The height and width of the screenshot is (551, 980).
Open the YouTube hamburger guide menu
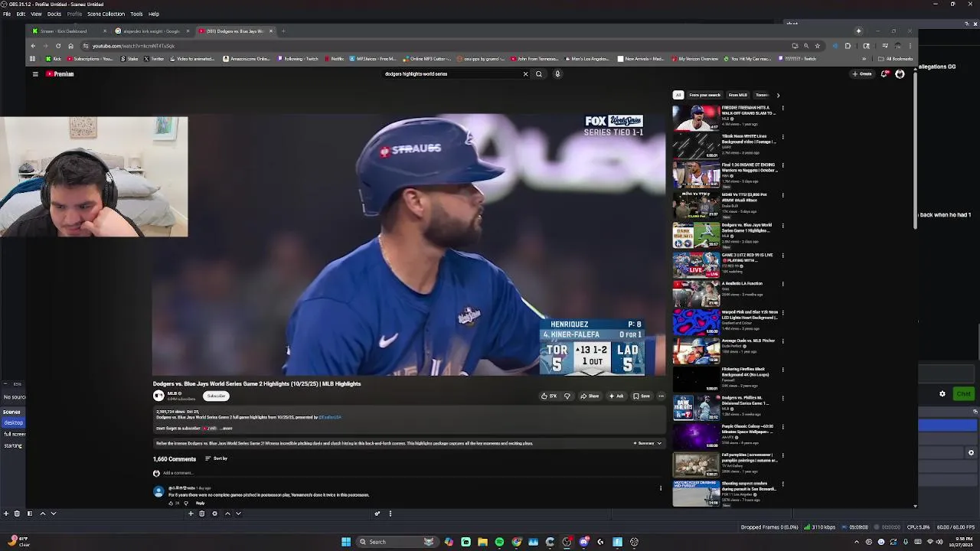click(x=35, y=74)
